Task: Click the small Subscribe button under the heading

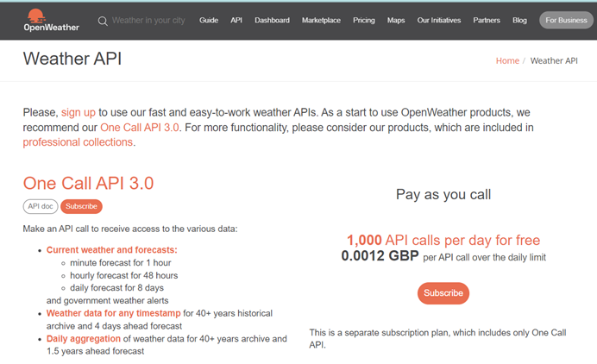Action: tap(81, 206)
